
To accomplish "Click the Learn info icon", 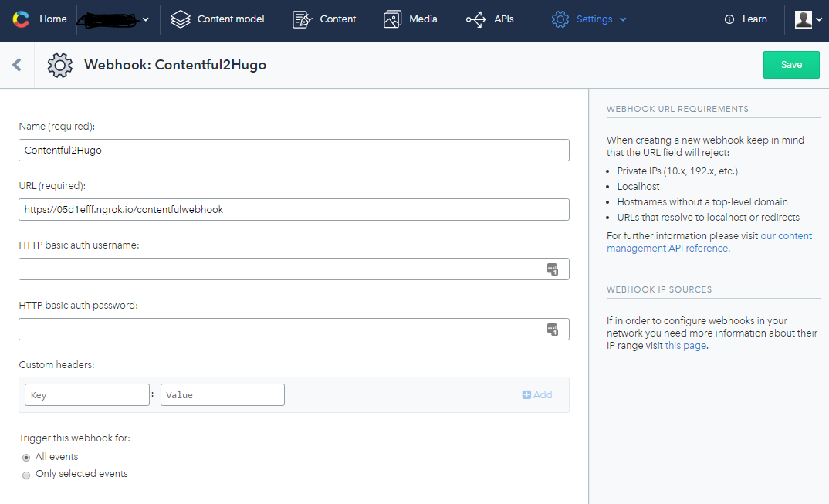I will pyautogui.click(x=729, y=19).
